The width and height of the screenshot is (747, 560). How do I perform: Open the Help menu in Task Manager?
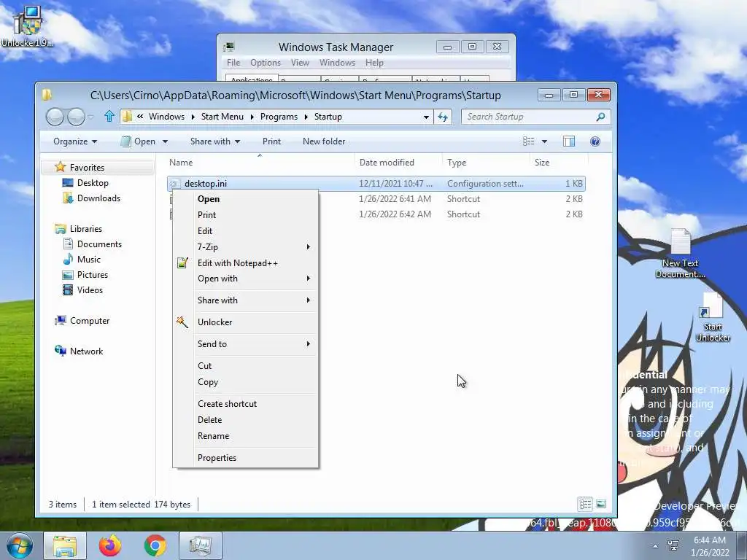374,63
